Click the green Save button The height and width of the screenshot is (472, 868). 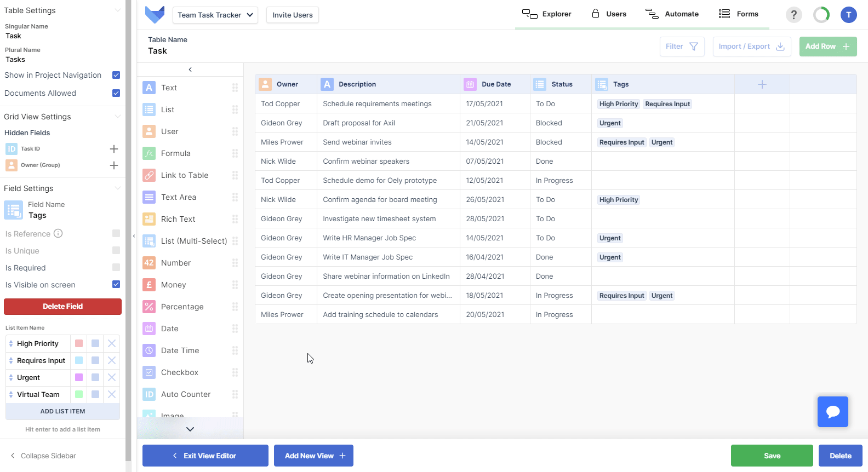tap(772, 456)
